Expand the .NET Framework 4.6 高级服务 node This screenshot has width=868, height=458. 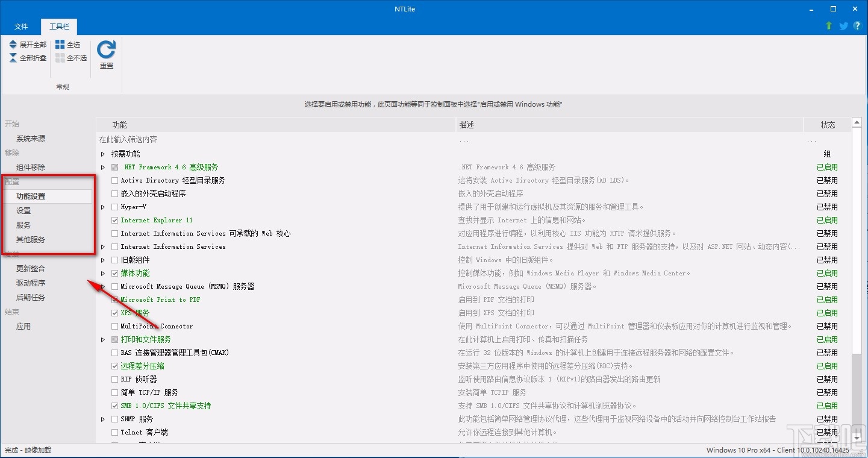click(x=102, y=167)
